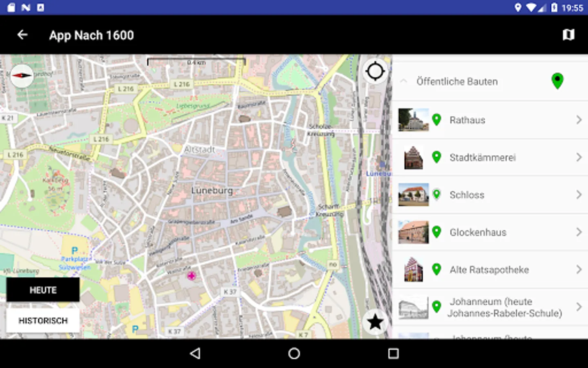Click green pin next to Stadtkämmerei

[437, 157]
